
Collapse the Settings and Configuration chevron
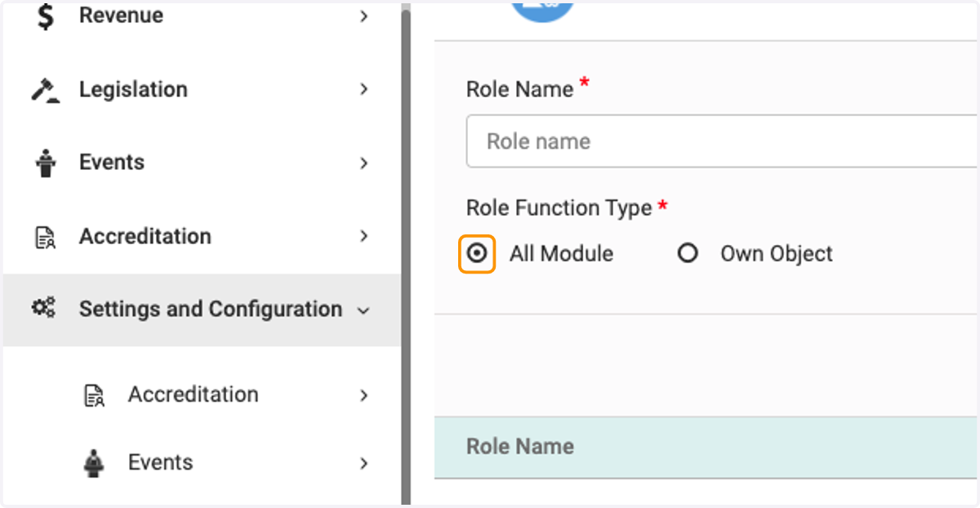pyautogui.click(x=364, y=310)
